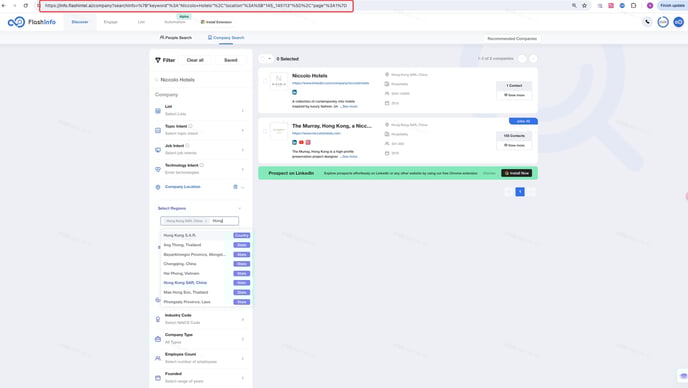Open the bulk select dropdown arrow
The width and height of the screenshot is (688, 388).
[269, 59]
